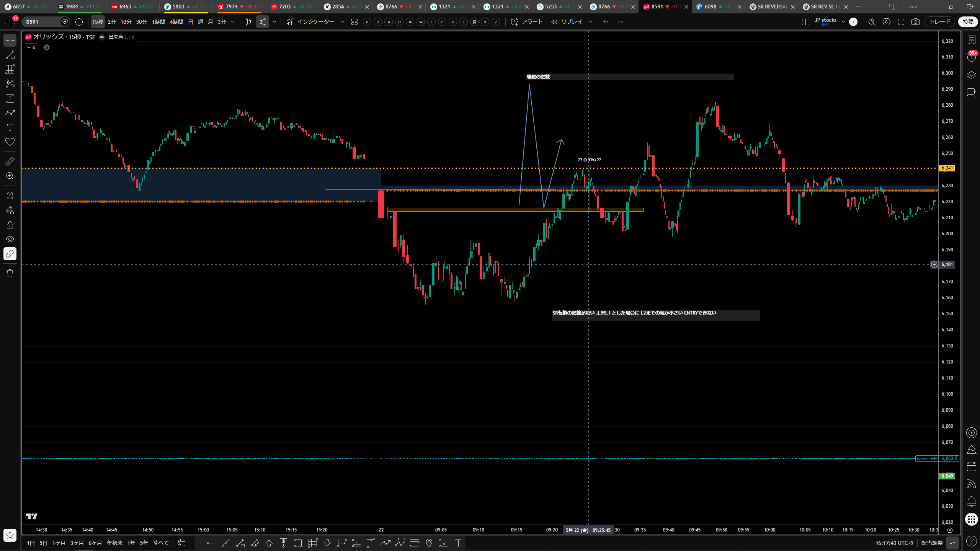Viewport: 980px width, 551px height.
Task: Open the magnet mode tool
Action: pyautogui.click(x=10, y=196)
